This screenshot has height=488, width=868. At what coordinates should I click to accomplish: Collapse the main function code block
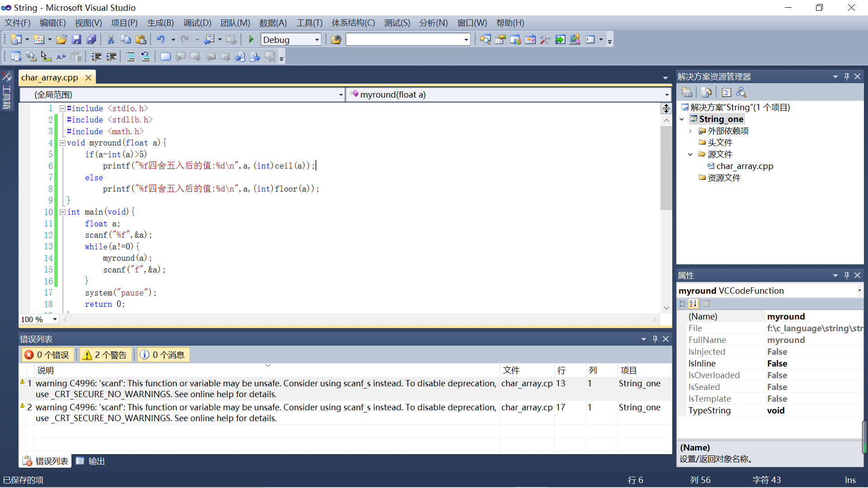point(62,212)
